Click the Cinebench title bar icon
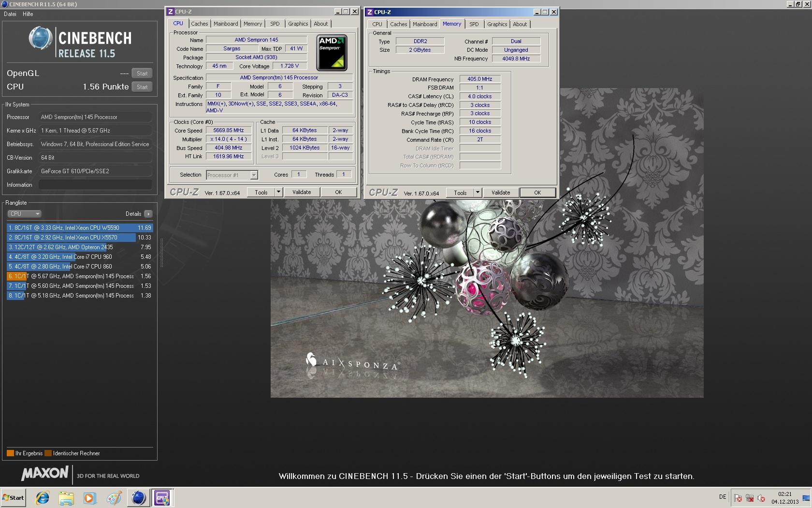The height and width of the screenshot is (508, 812). (x=5, y=4)
